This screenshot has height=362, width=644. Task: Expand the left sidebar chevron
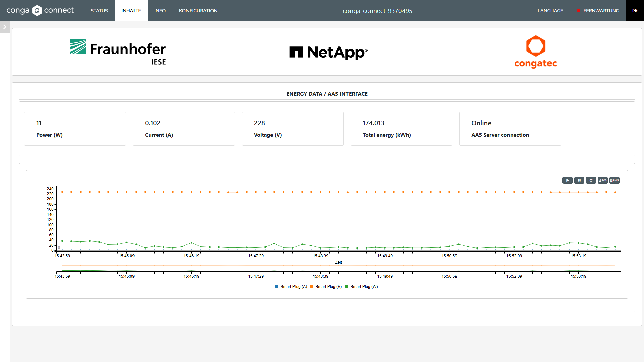pos(5,27)
